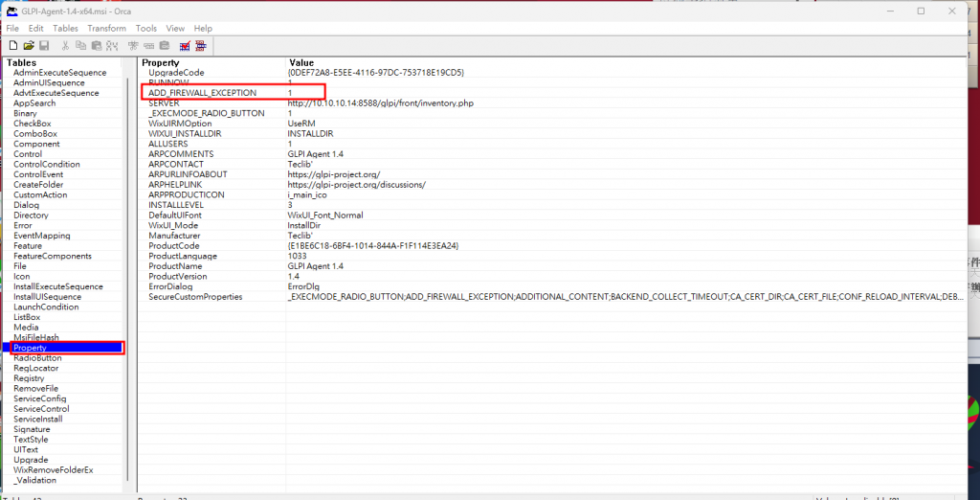Viewport: 980px width, 500px height.
Task: Open the Help menu
Action: coord(203,28)
